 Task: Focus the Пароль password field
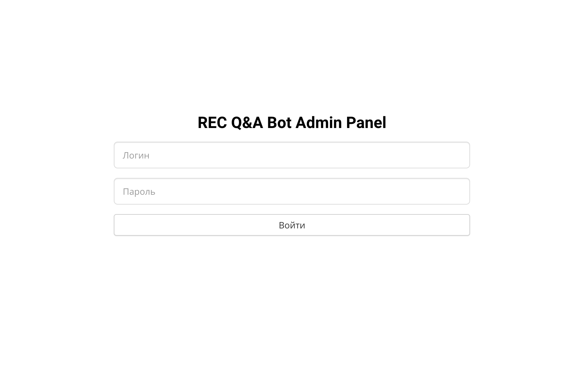point(292,191)
